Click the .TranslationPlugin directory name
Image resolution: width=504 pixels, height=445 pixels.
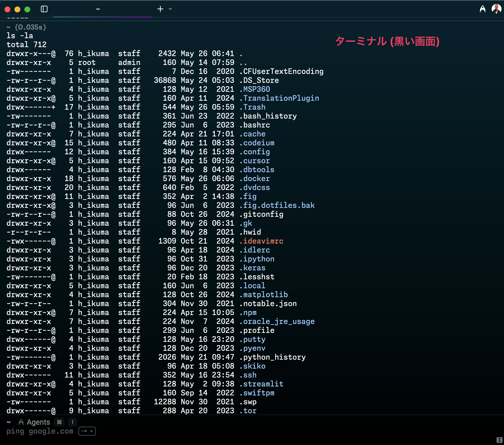279,98
